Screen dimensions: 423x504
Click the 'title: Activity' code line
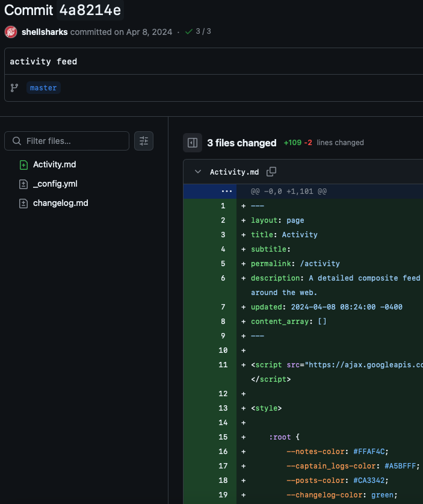click(x=284, y=235)
